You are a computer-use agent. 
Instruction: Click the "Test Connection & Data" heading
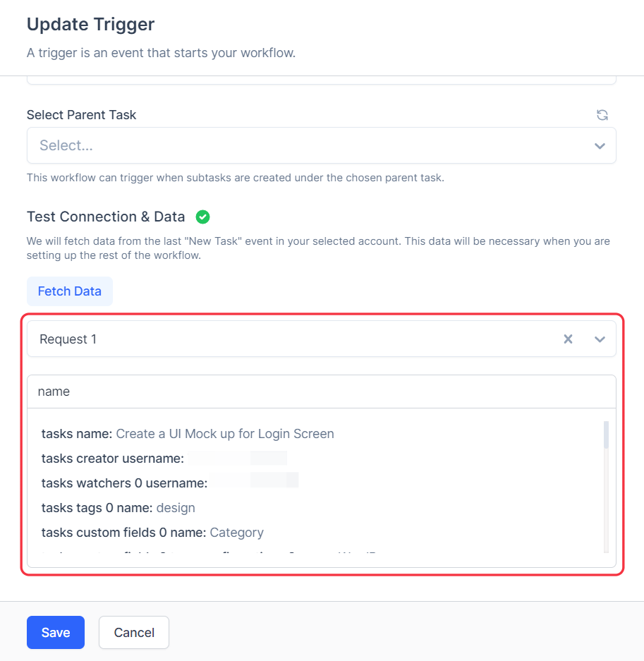click(x=106, y=217)
